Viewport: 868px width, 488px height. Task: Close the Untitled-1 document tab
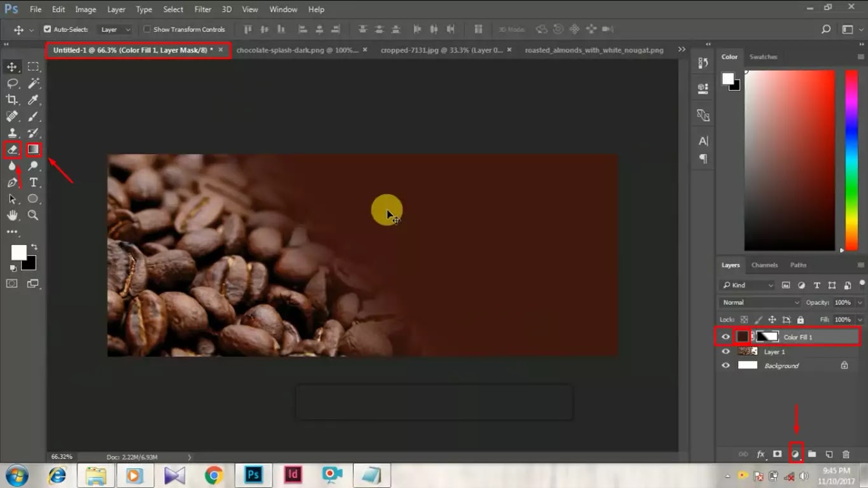point(221,49)
